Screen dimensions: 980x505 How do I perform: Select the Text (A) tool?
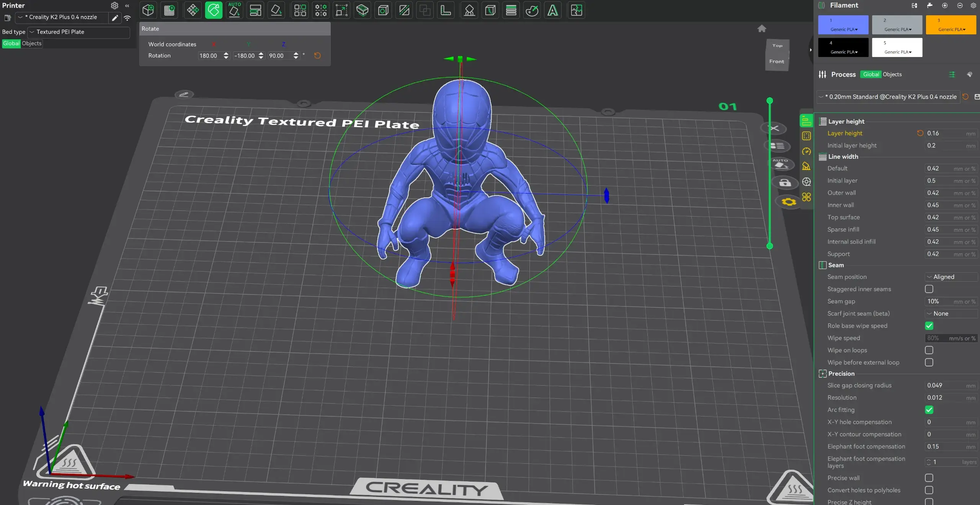[552, 10]
